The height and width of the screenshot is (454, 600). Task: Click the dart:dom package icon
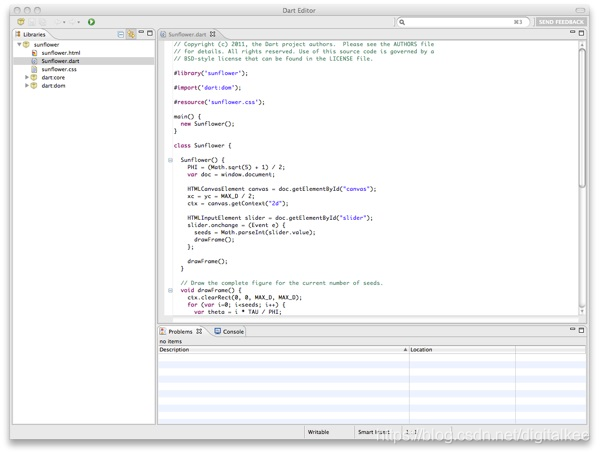point(34,86)
